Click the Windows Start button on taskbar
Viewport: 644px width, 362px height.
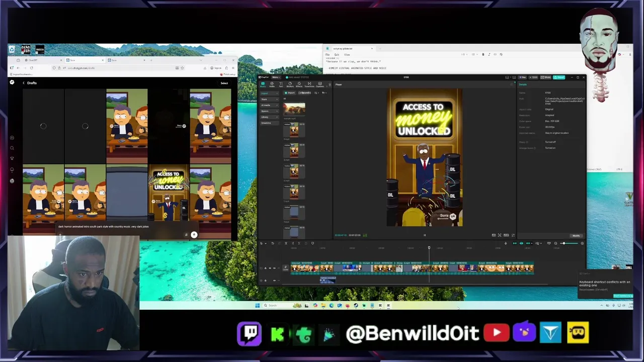[257, 305]
